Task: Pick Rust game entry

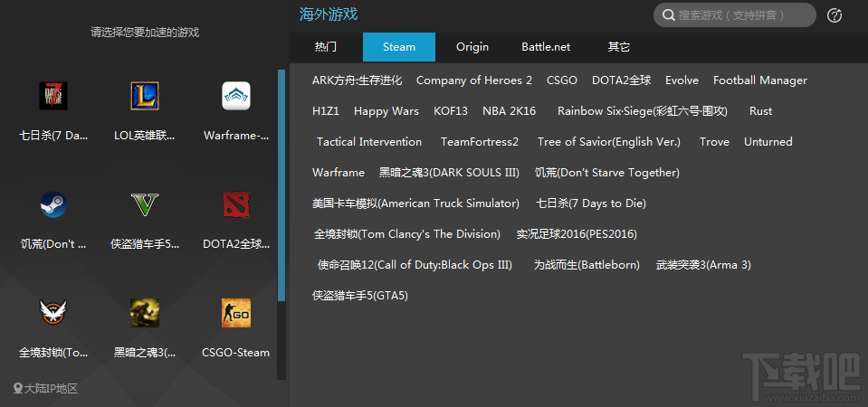Action: click(760, 111)
